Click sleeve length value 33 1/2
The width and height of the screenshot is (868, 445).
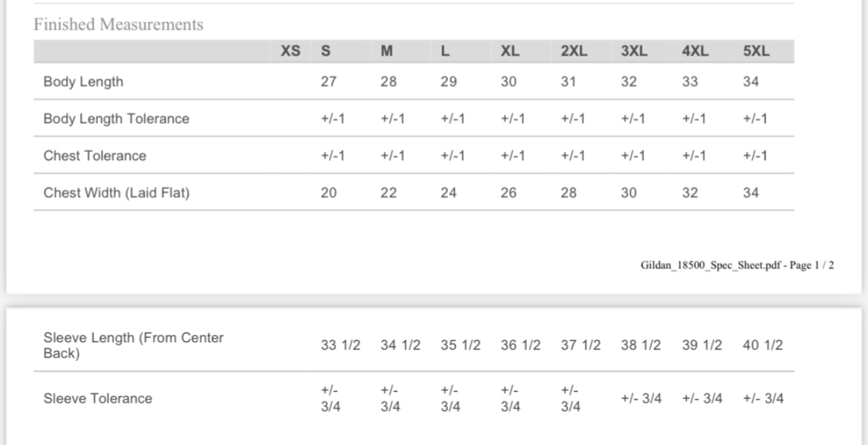[340, 346]
